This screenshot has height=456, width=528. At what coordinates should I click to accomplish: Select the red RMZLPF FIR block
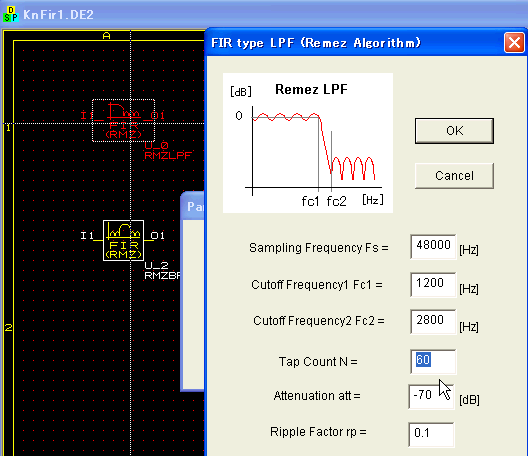point(124,120)
